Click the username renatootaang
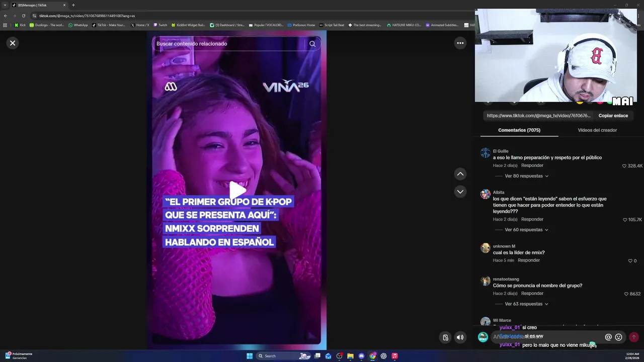 pyautogui.click(x=506, y=279)
